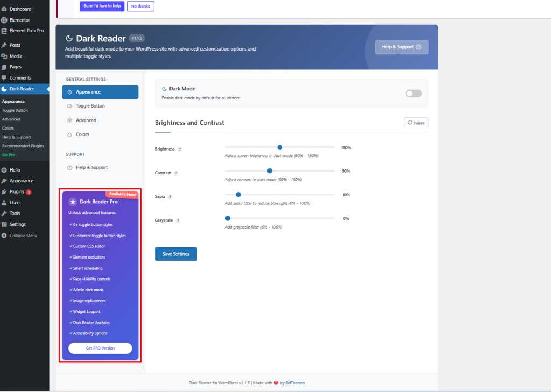Click the Get PRO Version button

(x=100, y=348)
